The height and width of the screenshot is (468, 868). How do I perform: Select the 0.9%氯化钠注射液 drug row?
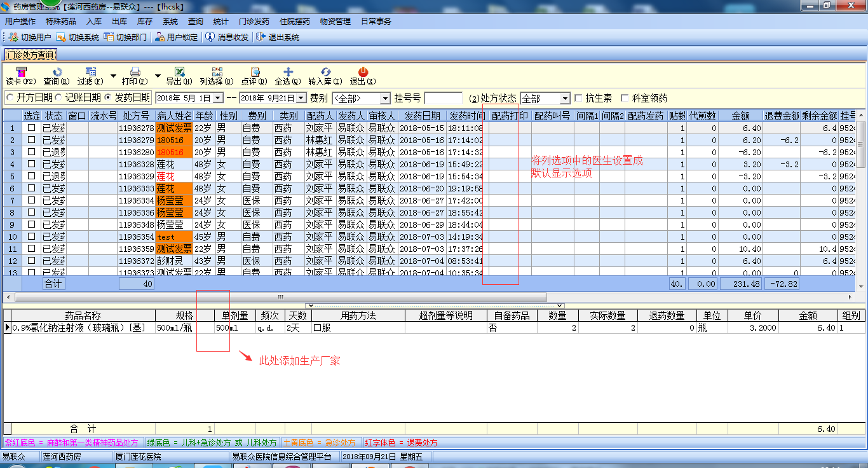(434, 328)
